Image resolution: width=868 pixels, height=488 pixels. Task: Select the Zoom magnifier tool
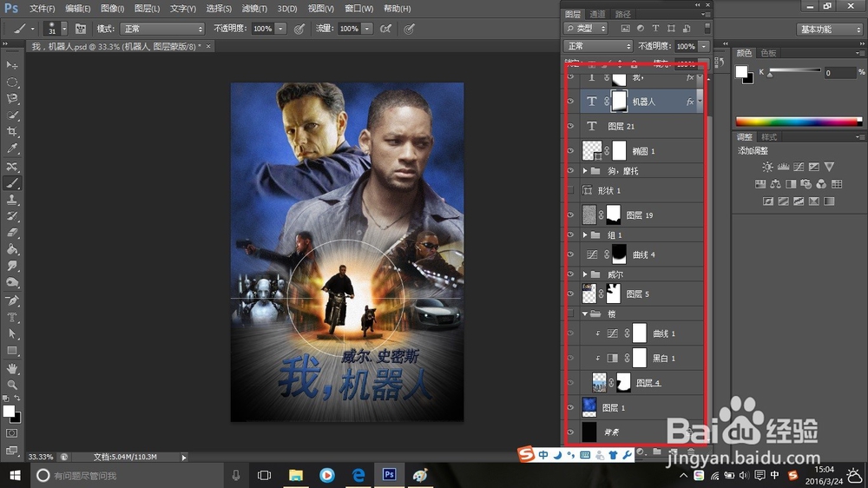tap(11, 385)
